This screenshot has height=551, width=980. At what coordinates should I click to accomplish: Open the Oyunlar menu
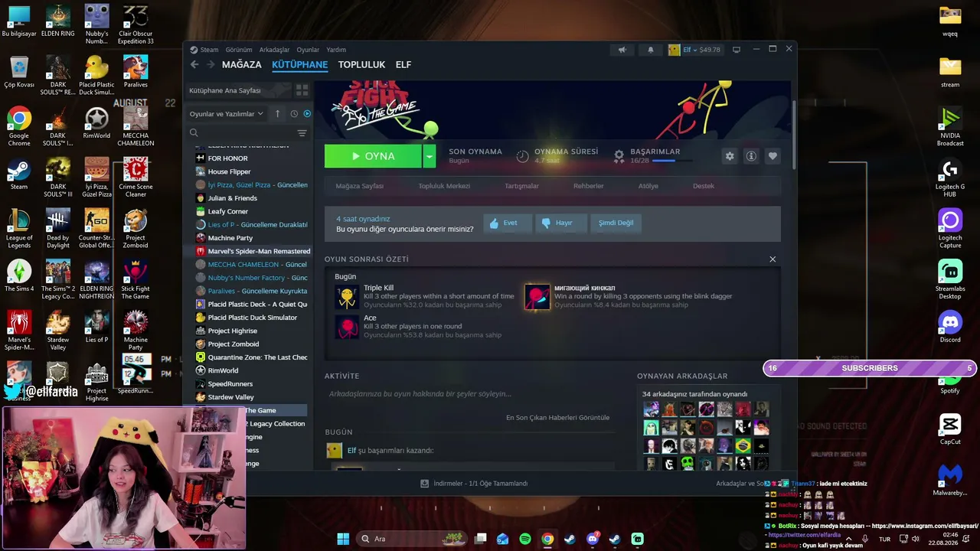click(308, 50)
